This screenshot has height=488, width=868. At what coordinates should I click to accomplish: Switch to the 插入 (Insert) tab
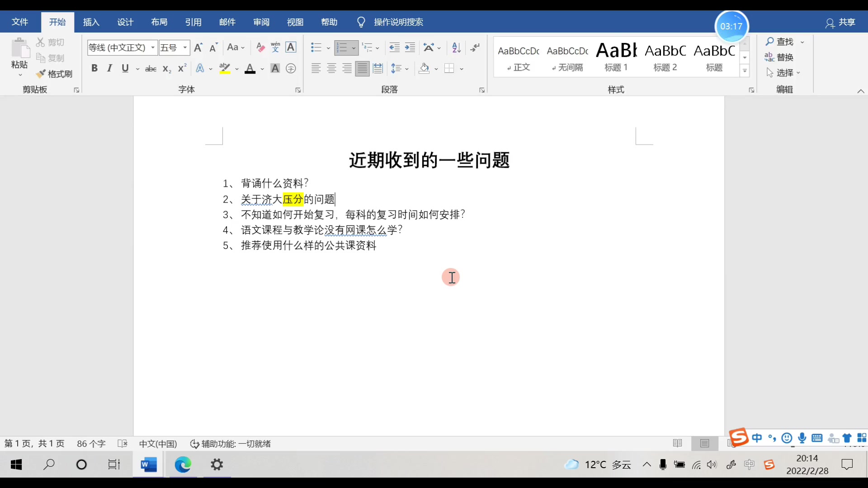(x=91, y=22)
